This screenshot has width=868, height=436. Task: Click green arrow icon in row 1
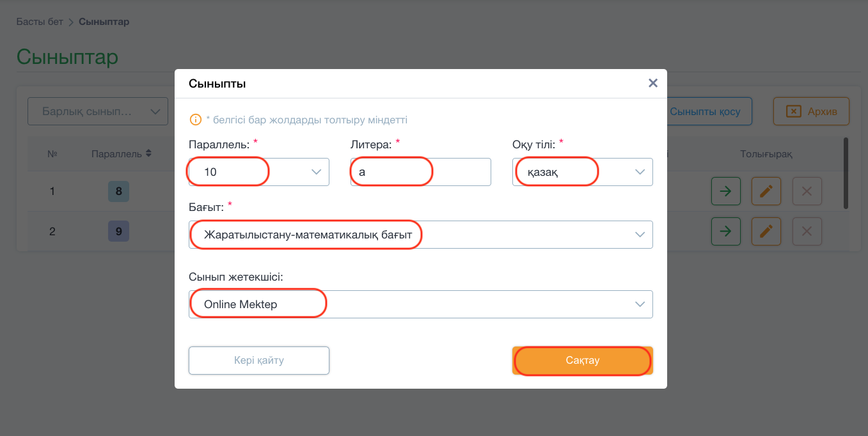pyautogui.click(x=726, y=191)
